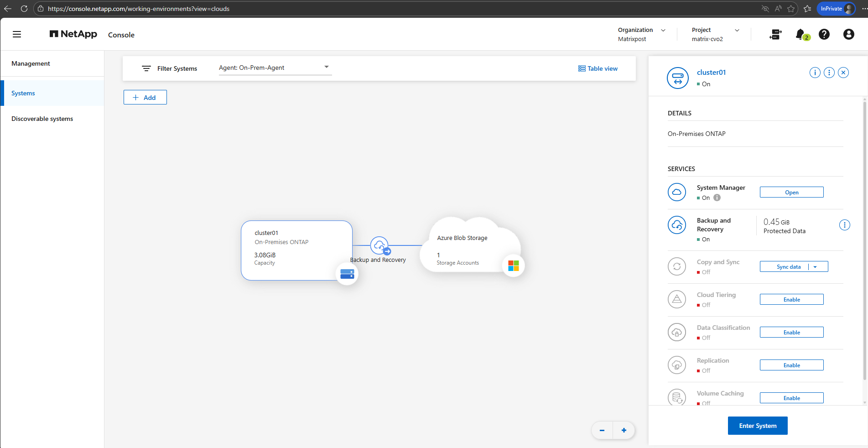Click the cluster01 information icon
The width and height of the screenshot is (868, 448).
(815, 73)
